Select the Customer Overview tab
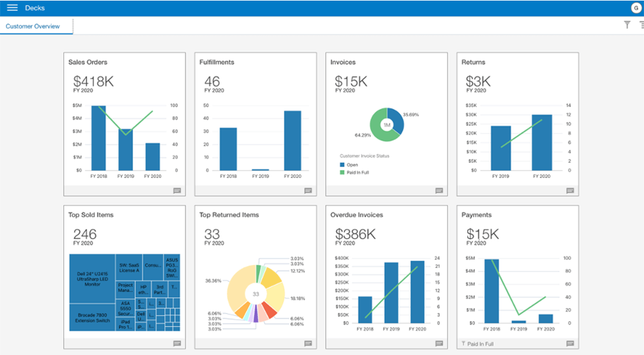This screenshot has width=644, height=355. tap(33, 26)
